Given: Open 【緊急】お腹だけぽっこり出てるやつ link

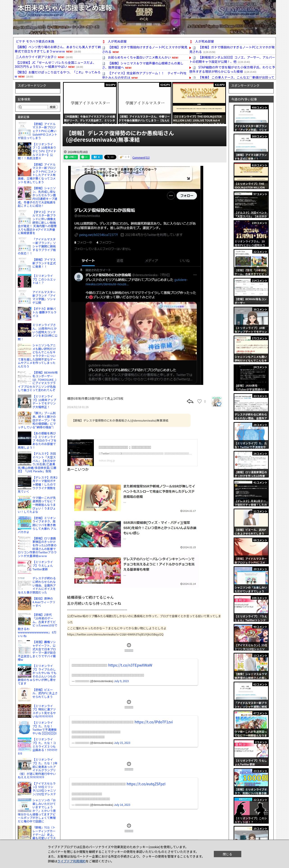Looking at the screenshot, I should (57, 74).
